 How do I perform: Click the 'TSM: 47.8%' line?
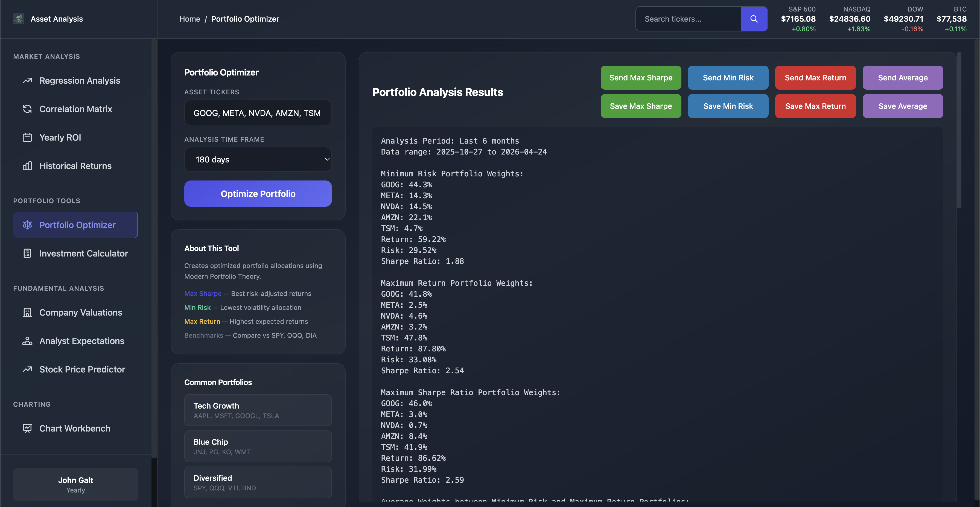coord(404,338)
